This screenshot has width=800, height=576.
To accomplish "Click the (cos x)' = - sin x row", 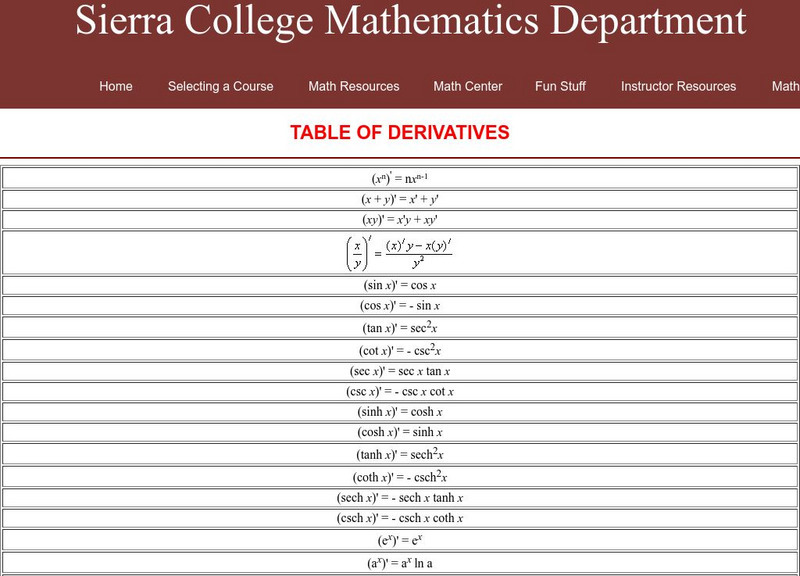I will coord(399,306).
